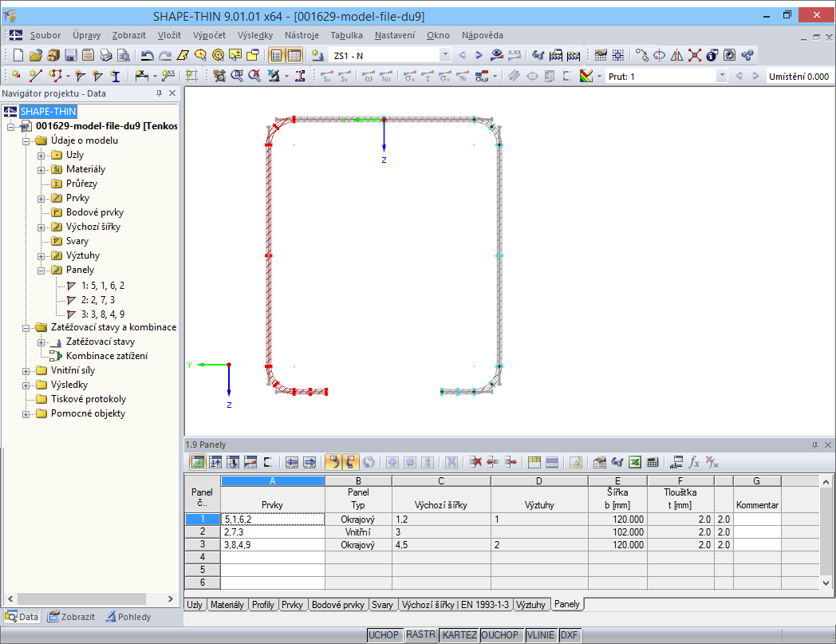
Task: Open the Soubor menu
Action: (45, 35)
